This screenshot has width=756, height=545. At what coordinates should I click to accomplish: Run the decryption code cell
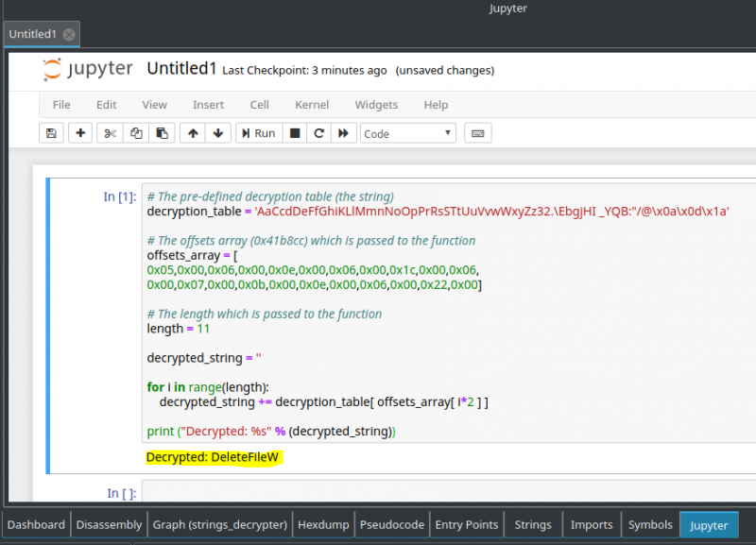(x=258, y=132)
